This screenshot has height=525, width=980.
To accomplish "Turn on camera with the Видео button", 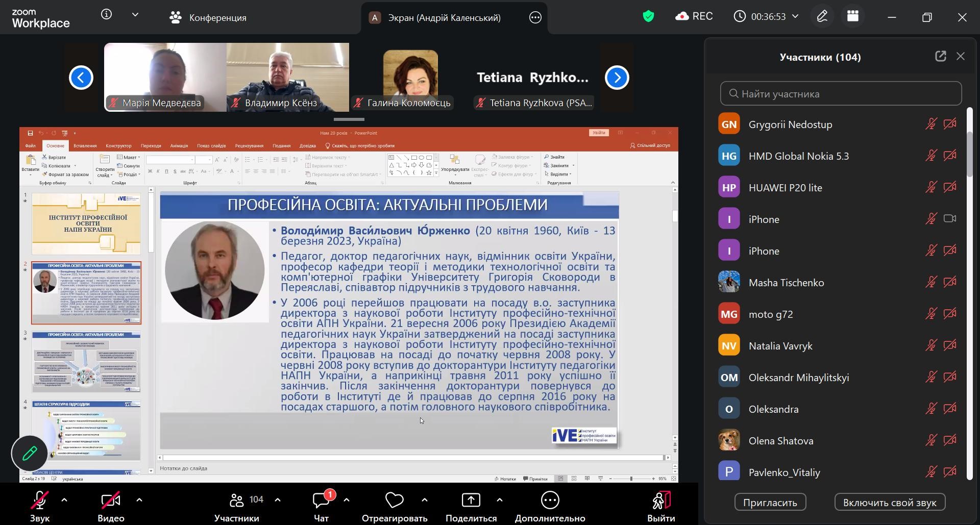I will [111, 501].
